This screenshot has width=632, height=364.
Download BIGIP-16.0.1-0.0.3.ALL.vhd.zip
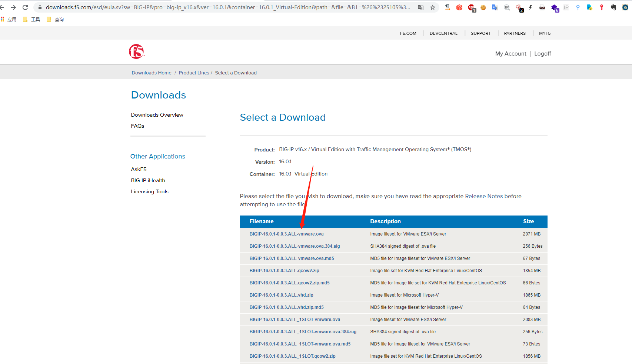[x=281, y=295]
